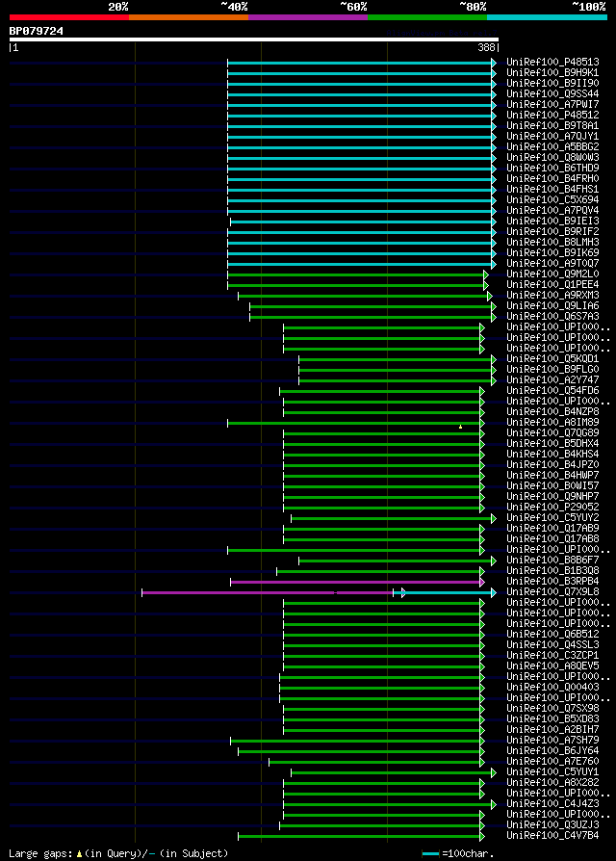Image resolution: width=616 pixels, height=861 pixels.
Task: Click the cyan alignment bar for UniRef100_B9IEI3
Action: pyautogui.click(x=363, y=222)
